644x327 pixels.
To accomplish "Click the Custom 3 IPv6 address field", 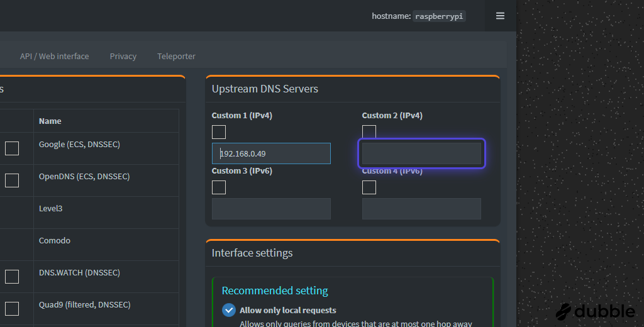I will click(x=271, y=209).
